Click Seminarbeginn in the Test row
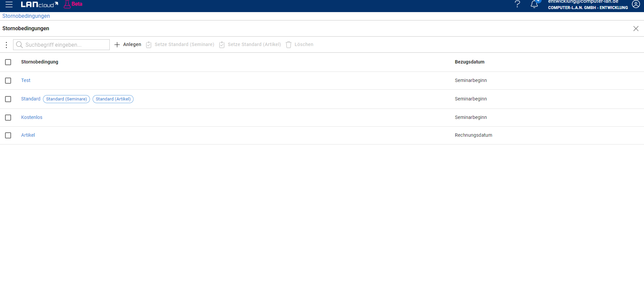644x300 pixels. 470,80
